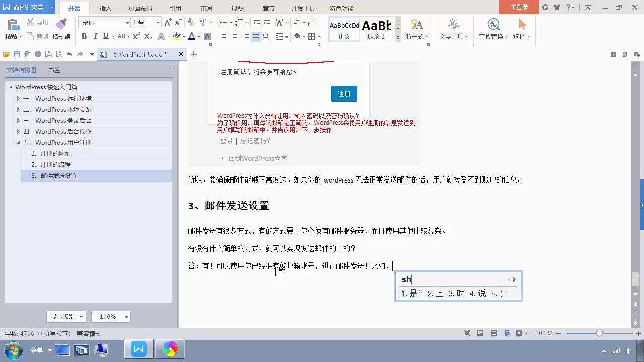Click the text highlight color swatch
This screenshot has width=644, height=362.
175,36
